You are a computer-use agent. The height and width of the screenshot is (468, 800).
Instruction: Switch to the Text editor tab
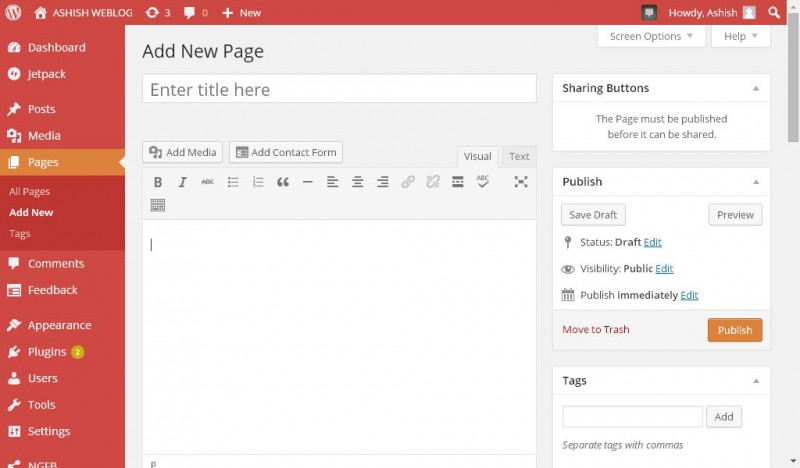click(x=519, y=156)
